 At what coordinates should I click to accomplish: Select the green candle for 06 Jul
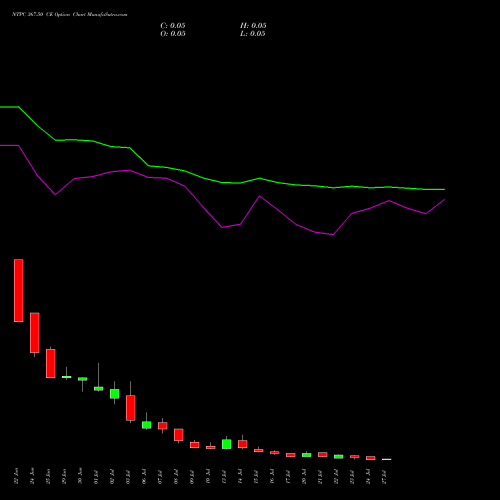(147, 425)
